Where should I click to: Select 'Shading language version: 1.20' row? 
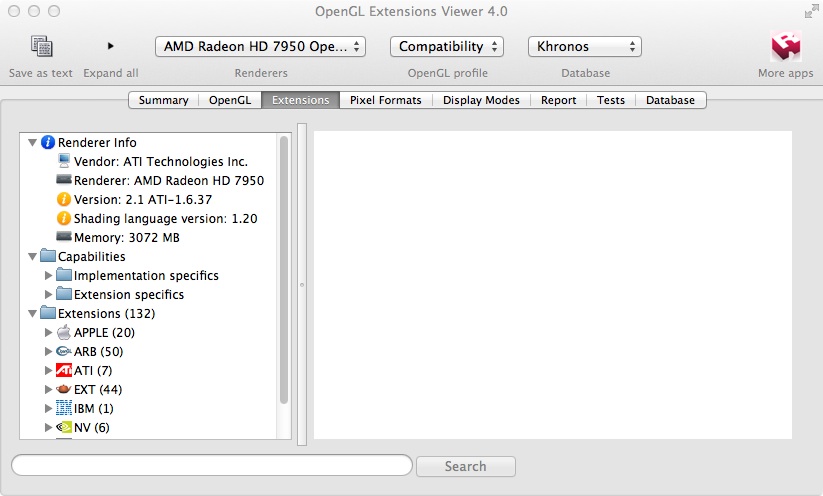click(165, 218)
